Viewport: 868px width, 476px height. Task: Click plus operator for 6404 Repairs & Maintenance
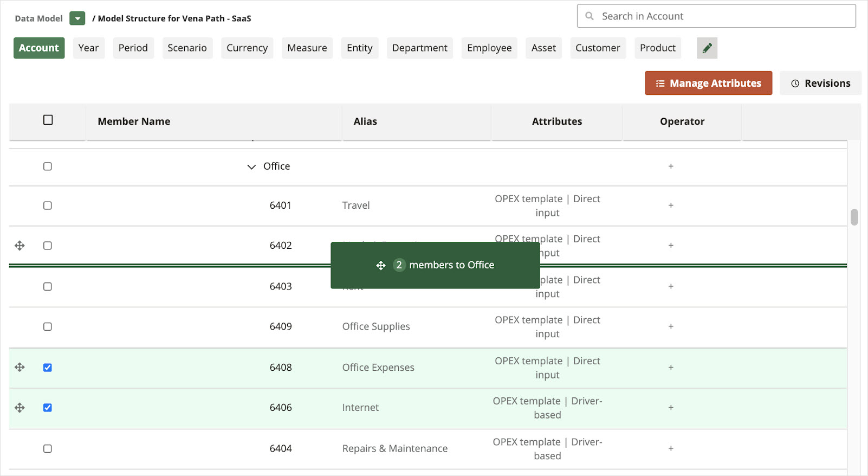(x=671, y=449)
